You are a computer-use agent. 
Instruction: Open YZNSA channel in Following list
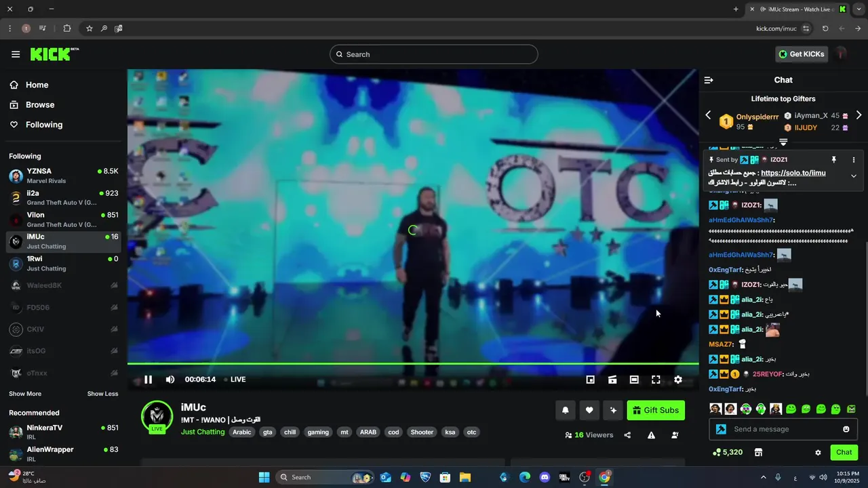click(x=64, y=176)
